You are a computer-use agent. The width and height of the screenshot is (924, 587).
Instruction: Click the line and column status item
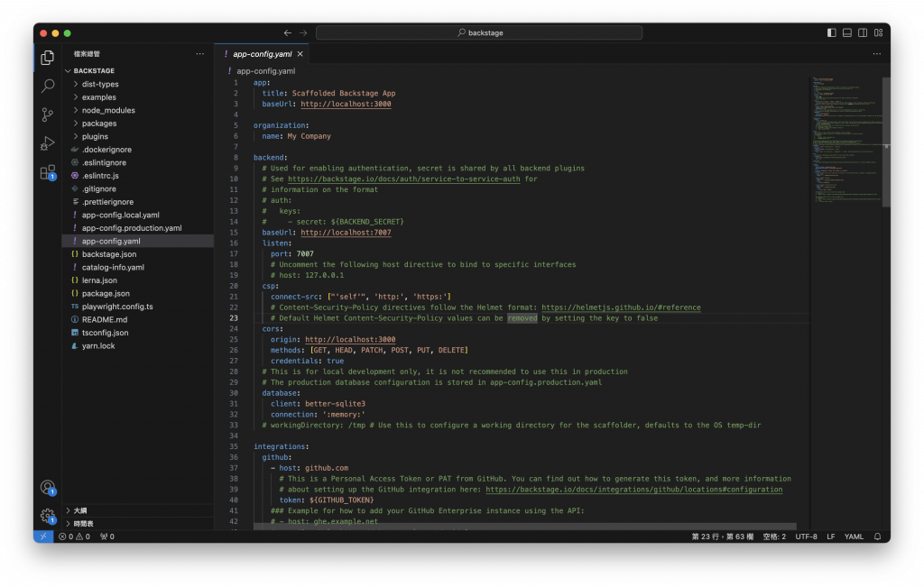click(x=723, y=537)
